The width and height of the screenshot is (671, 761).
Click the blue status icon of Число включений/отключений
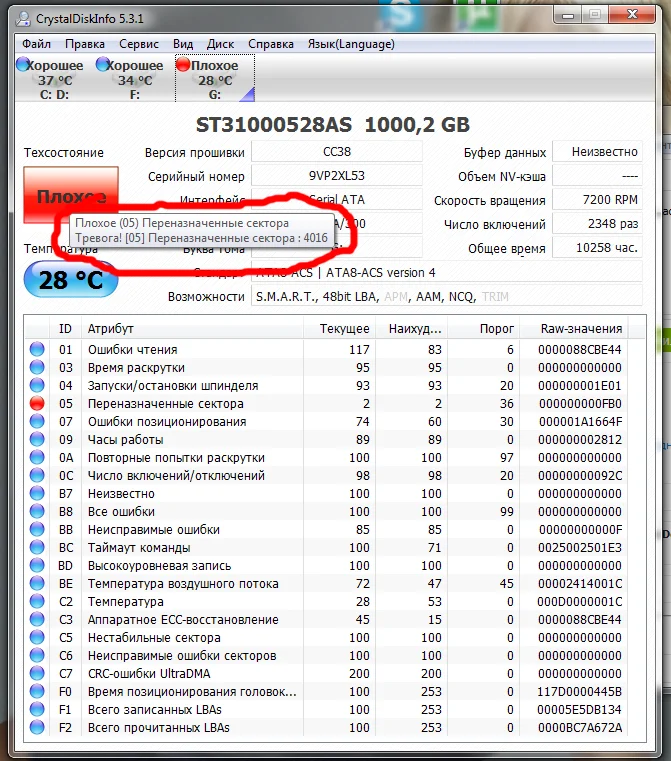tap(37, 475)
